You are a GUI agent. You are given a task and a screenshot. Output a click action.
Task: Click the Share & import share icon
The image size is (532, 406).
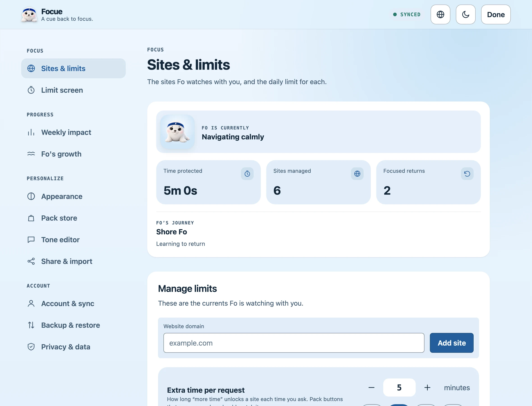[31, 261]
